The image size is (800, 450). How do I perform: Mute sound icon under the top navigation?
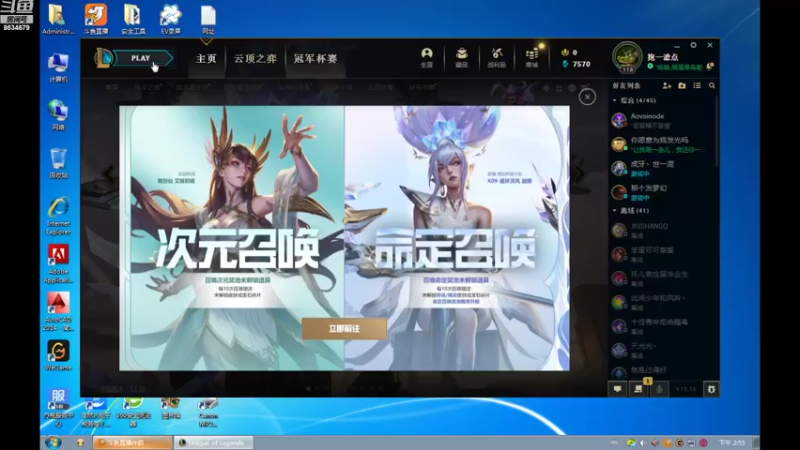tap(546, 88)
